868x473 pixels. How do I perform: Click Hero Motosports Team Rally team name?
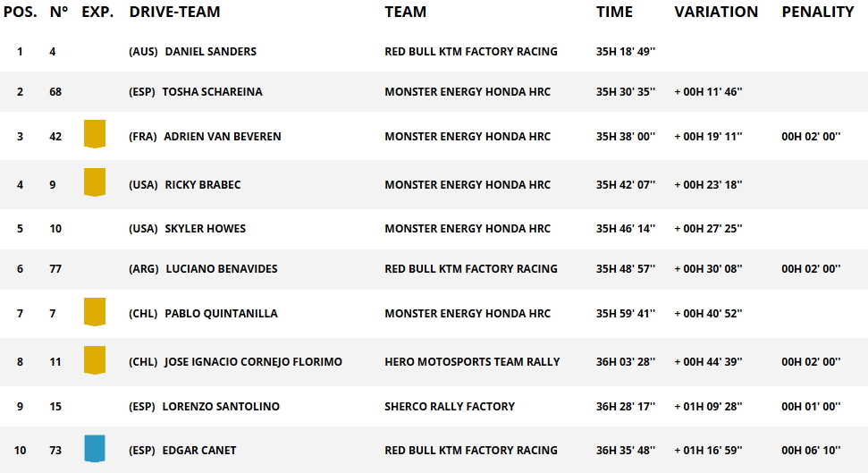pos(472,362)
